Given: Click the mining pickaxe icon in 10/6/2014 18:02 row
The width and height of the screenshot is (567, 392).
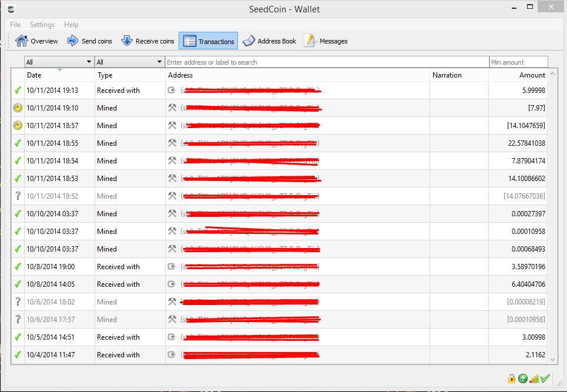Looking at the screenshot, I should coord(172,302).
